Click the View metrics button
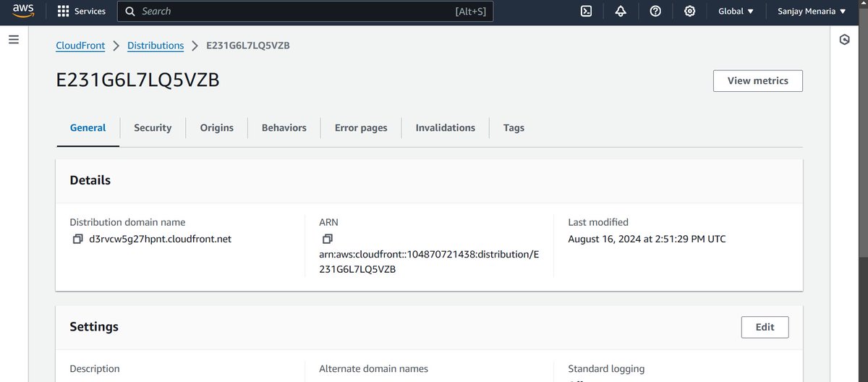868x382 pixels. (x=757, y=81)
